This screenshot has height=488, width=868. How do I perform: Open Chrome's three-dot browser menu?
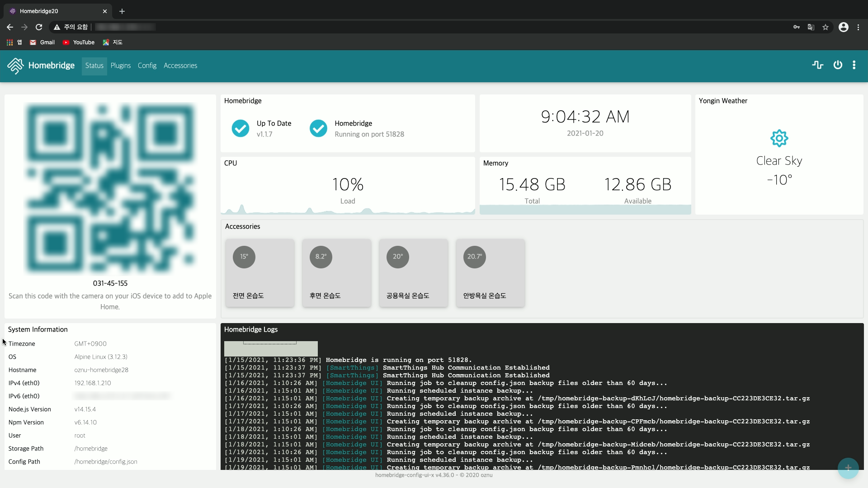(858, 27)
